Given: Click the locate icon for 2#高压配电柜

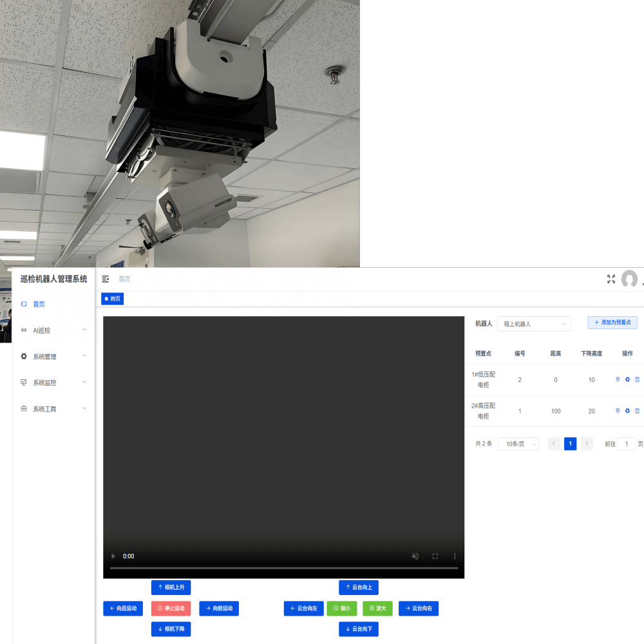Looking at the screenshot, I should coord(618,411).
